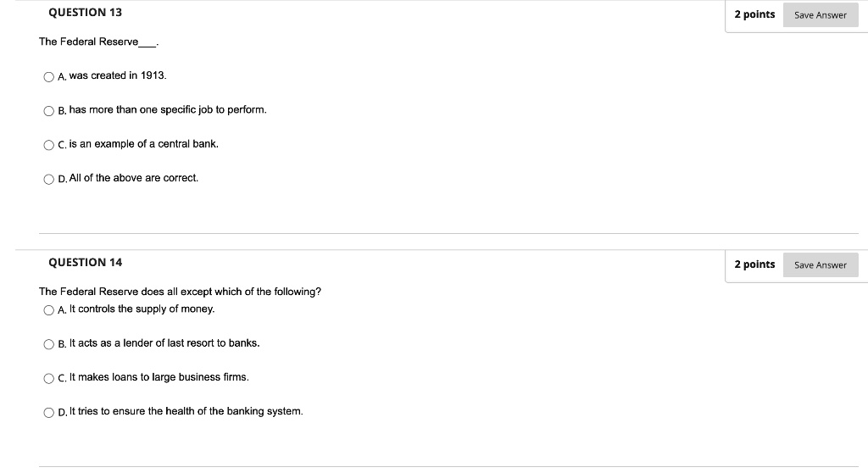This screenshot has width=868, height=473.
Task: Click the answer text 'was created in 1913.'
Action: [x=118, y=76]
